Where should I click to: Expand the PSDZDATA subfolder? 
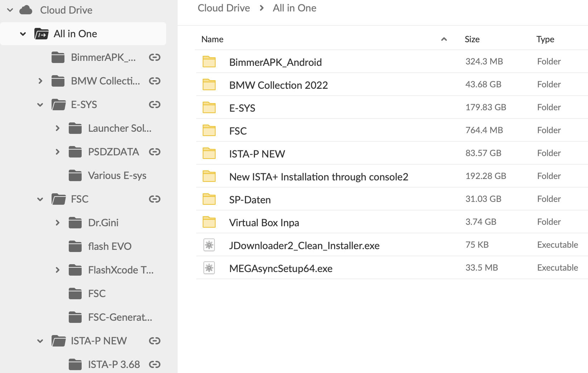click(57, 152)
